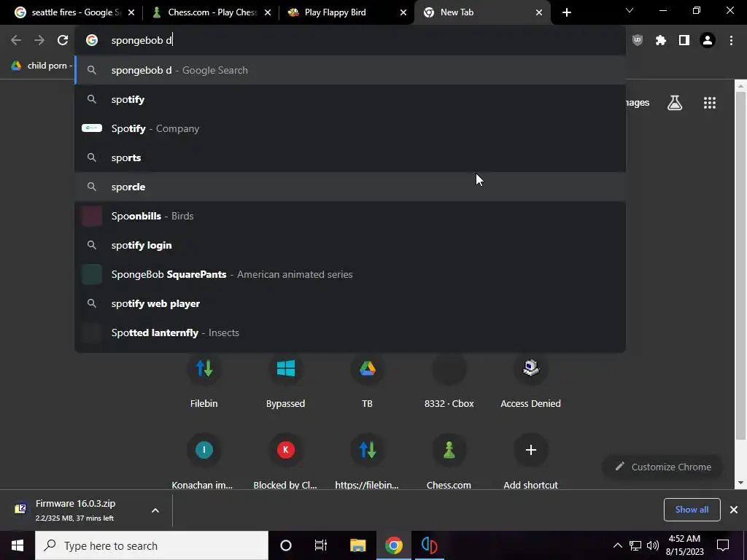747x560 pixels.
Task: Click Show all downloads
Action: point(692,510)
